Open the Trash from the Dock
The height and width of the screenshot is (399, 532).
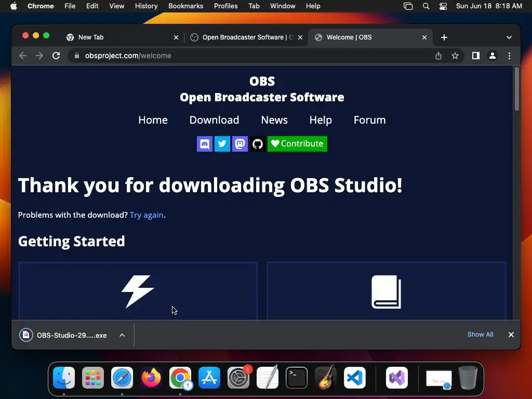[468, 378]
